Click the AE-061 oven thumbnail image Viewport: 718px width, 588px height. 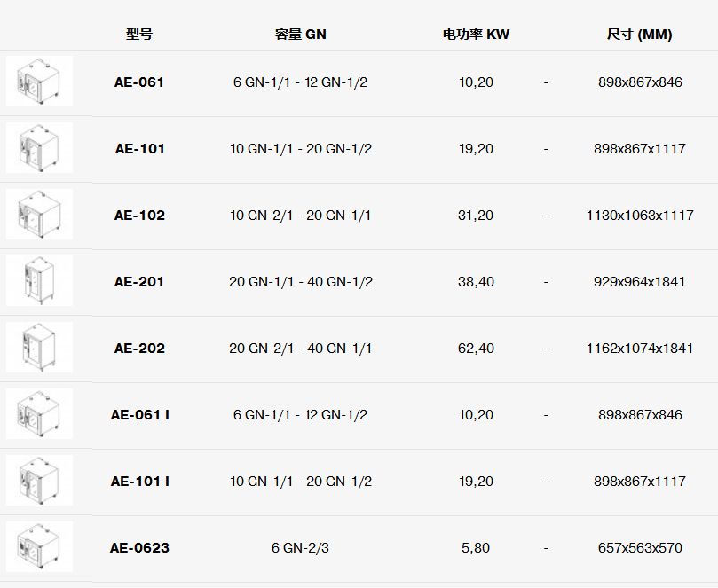click(39, 82)
